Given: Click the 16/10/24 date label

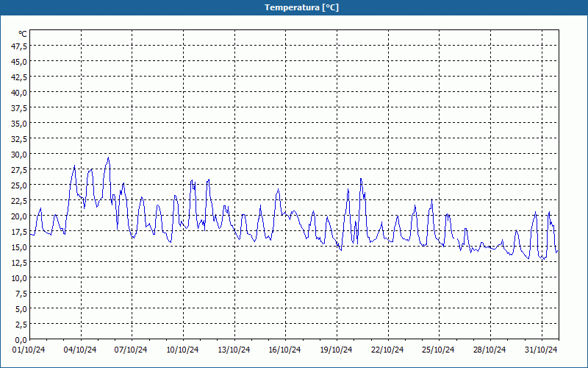Looking at the screenshot, I should pos(284,350).
